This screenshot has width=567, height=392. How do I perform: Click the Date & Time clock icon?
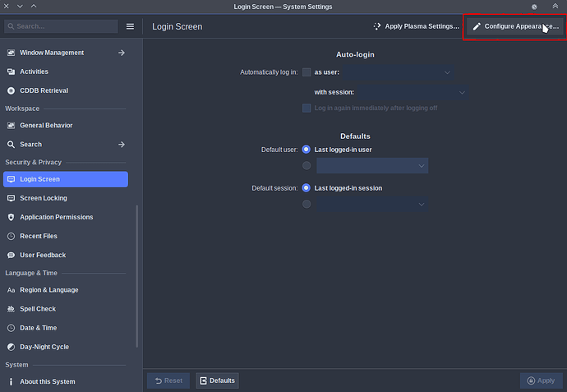coord(12,328)
